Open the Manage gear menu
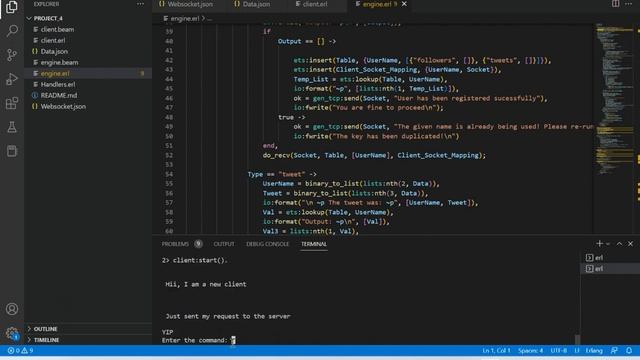 [x=12, y=333]
